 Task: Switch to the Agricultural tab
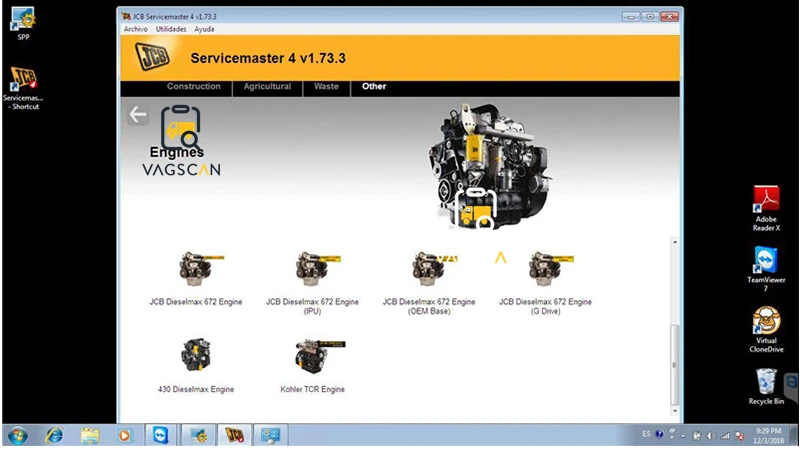[267, 87]
